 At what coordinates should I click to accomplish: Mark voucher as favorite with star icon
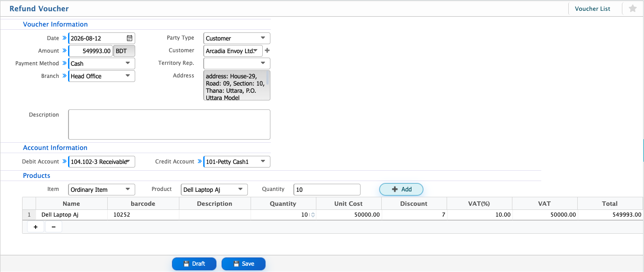tap(633, 9)
